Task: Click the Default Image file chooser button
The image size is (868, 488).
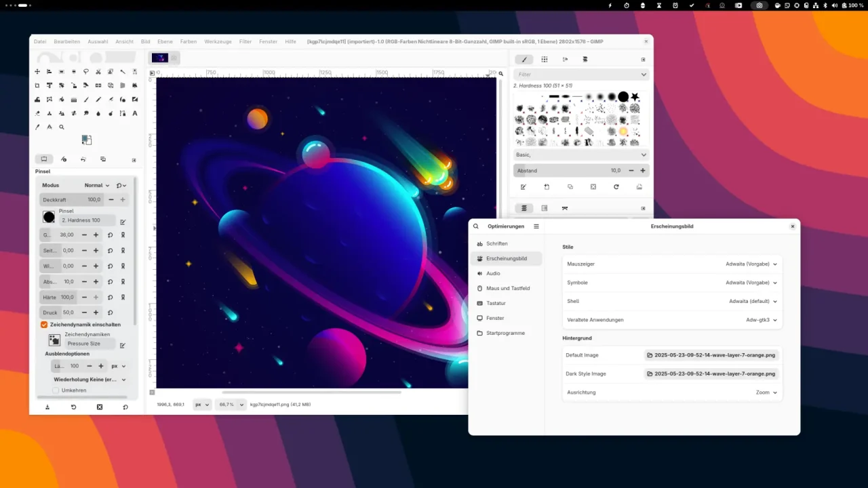Action: [711, 354]
